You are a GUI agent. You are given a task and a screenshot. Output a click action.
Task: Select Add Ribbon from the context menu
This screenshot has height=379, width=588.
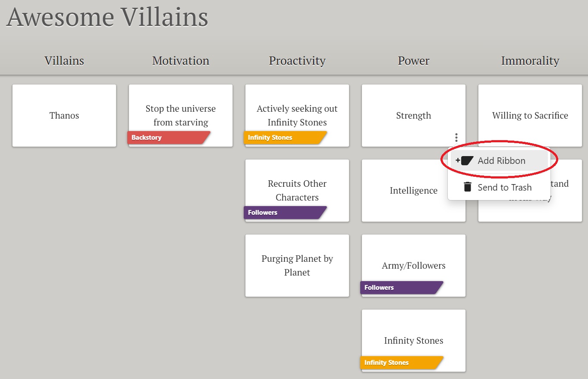499,161
